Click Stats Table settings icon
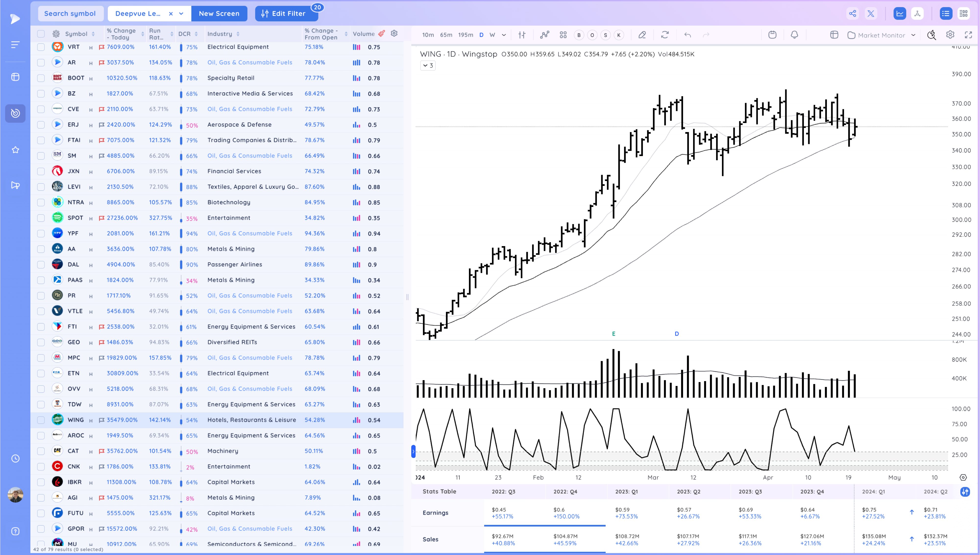The width and height of the screenshot is (980, 555). pyautogui.click(x=965, y=492)
